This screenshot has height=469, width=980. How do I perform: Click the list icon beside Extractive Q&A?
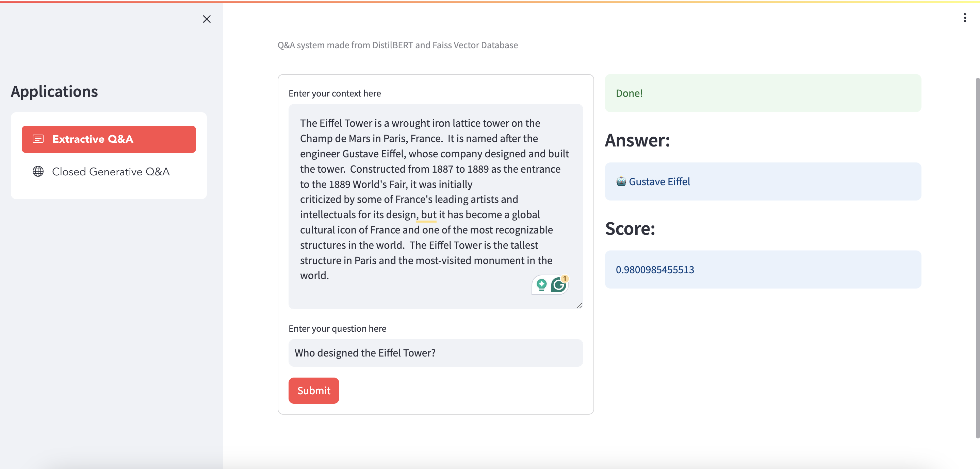pos(38,139)
